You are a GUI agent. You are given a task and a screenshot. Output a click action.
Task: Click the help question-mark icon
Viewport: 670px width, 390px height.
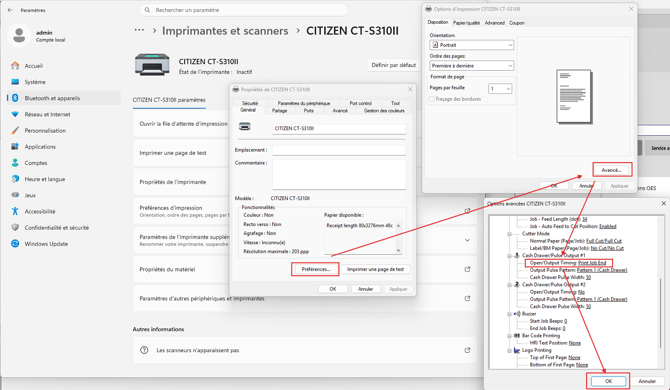click(x=144, y=350)
